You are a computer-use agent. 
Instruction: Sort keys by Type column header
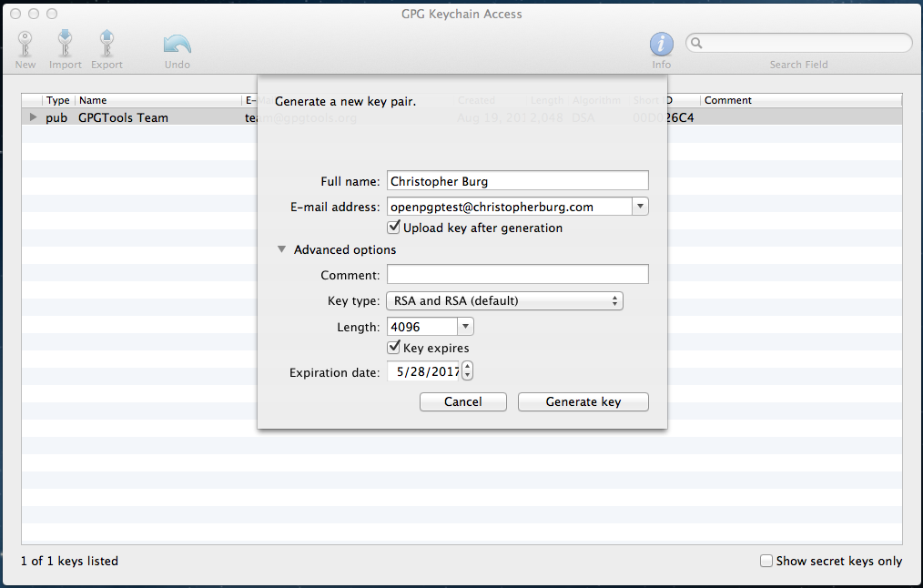[x=58, y=100]
